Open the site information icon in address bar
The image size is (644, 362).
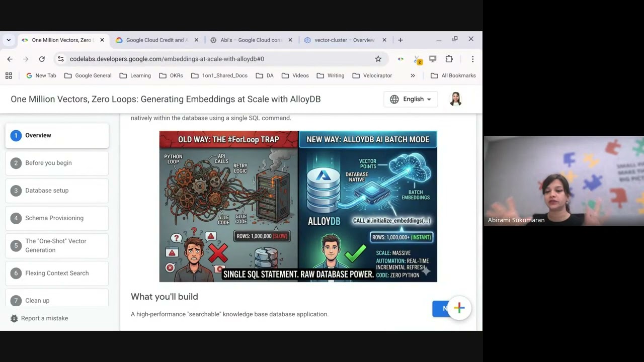[x=61, y=59]
